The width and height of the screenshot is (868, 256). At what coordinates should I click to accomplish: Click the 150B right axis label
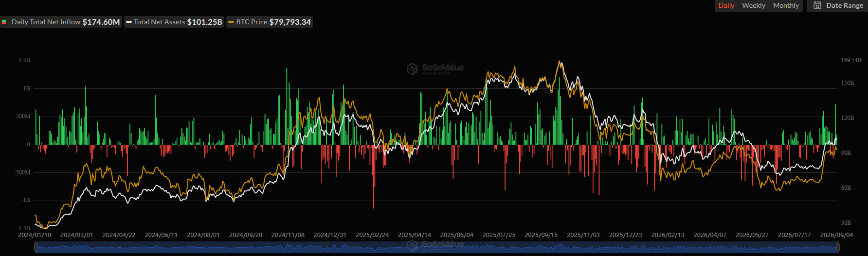(848, 83)
